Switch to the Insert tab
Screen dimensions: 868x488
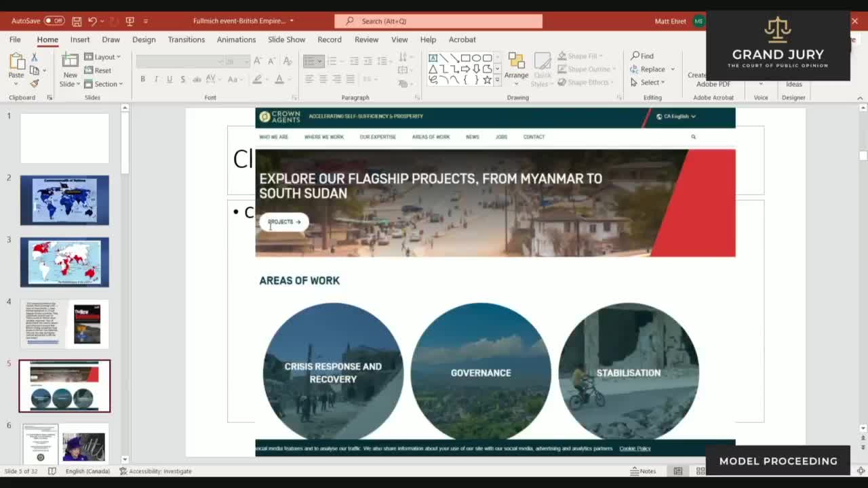pos(80,39)
